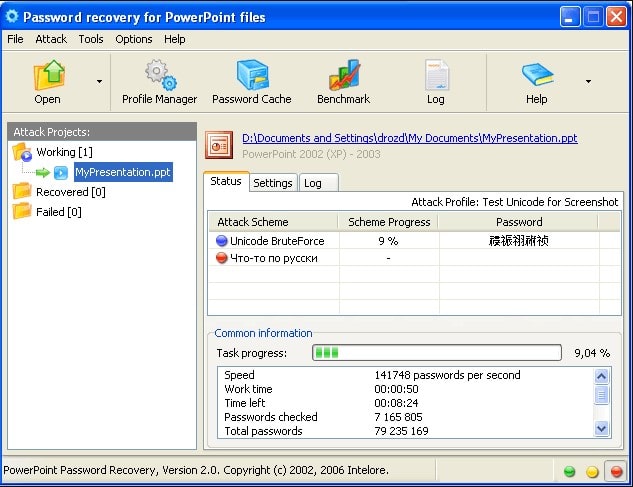
Task: Click red status ball of Russian scheme
Action: click(222, 258)
